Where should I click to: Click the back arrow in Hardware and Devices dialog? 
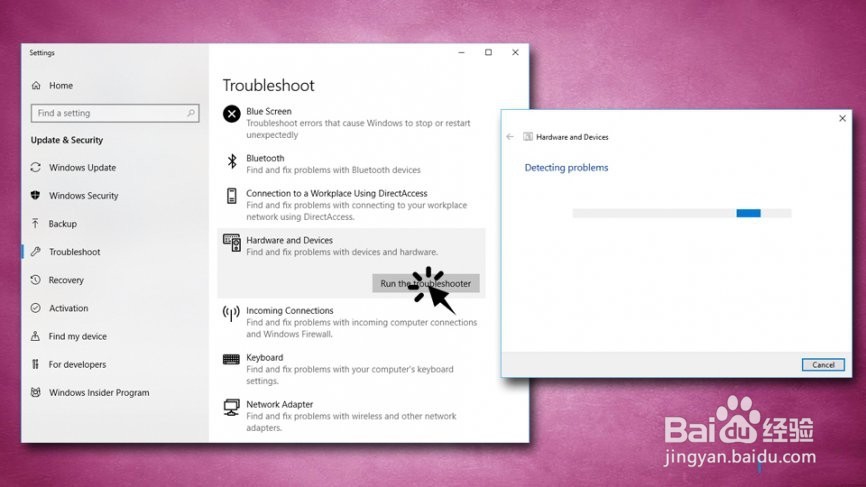(x=510, y=137)
